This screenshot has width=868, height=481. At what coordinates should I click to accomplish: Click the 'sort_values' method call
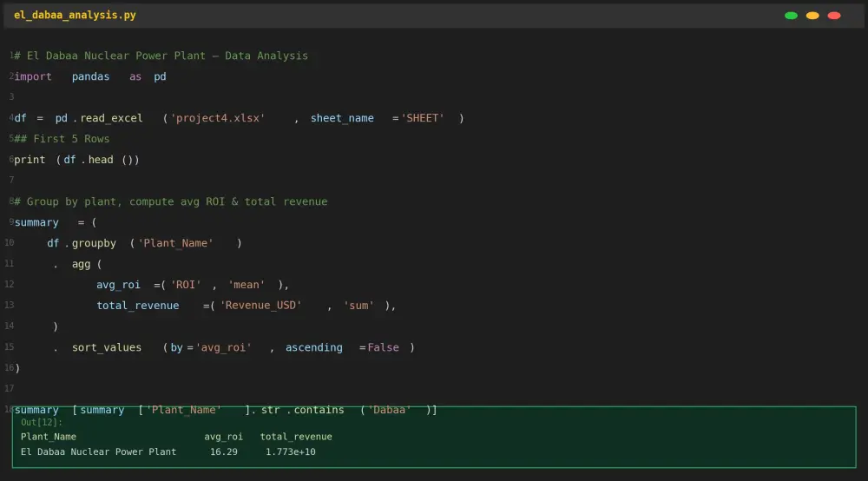107,347
